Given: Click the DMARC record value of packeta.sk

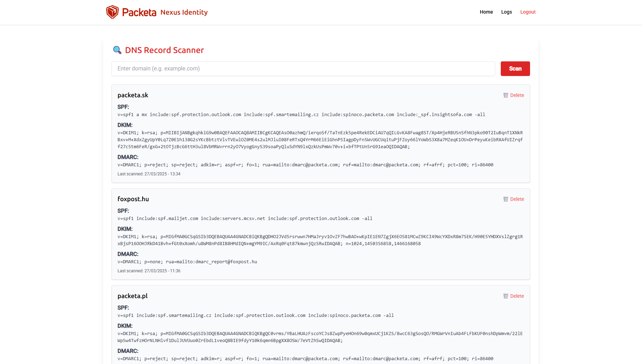Looking at the screenshot, I should point(305,165).
